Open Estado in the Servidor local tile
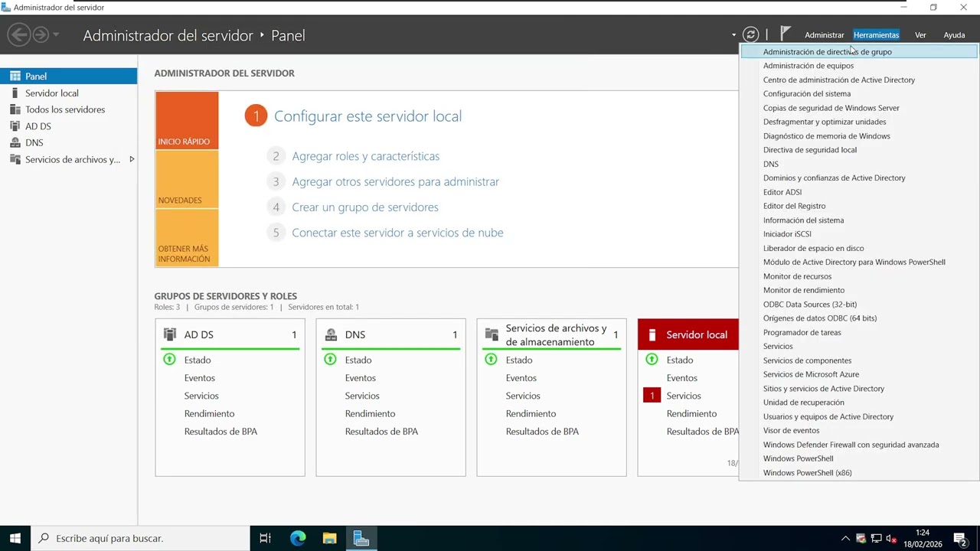Viewport: 980px width, 551px height. pyautogui.click(x=680, y=360)
